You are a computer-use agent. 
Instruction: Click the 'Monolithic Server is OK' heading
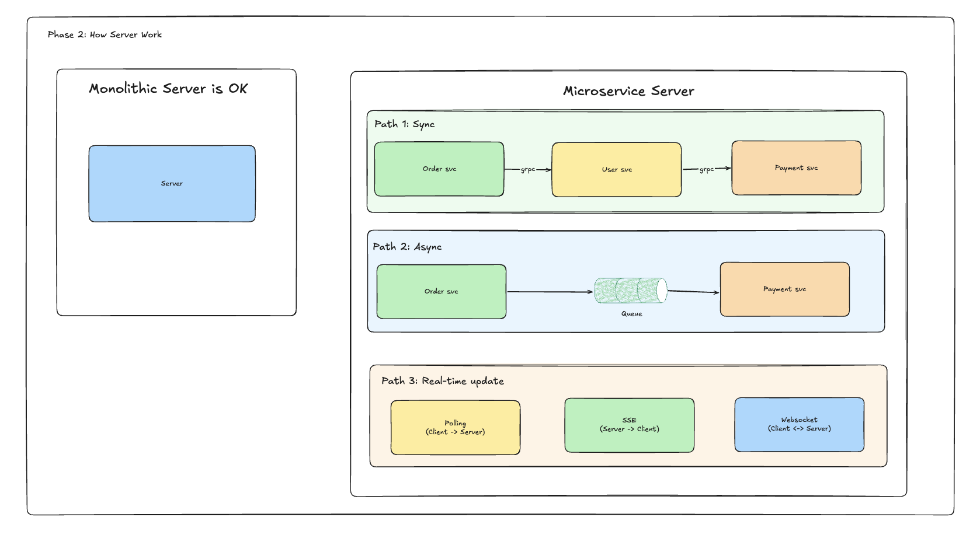(x=168, y=89)
